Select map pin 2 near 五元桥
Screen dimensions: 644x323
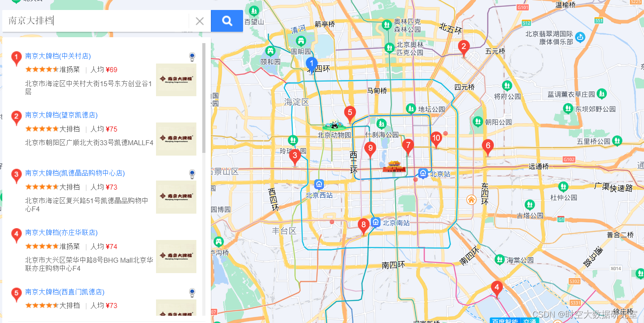(463, 48)
